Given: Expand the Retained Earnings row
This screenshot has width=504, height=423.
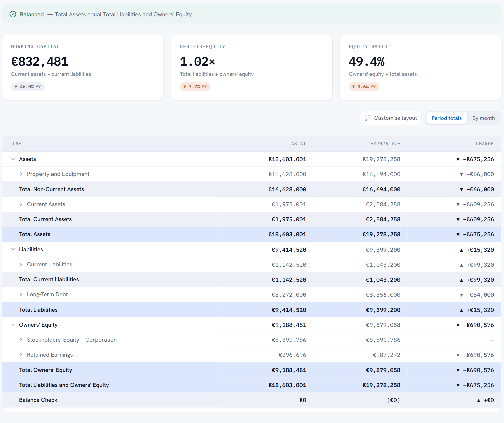Looking at the screenshot, I should click(21, 355).
